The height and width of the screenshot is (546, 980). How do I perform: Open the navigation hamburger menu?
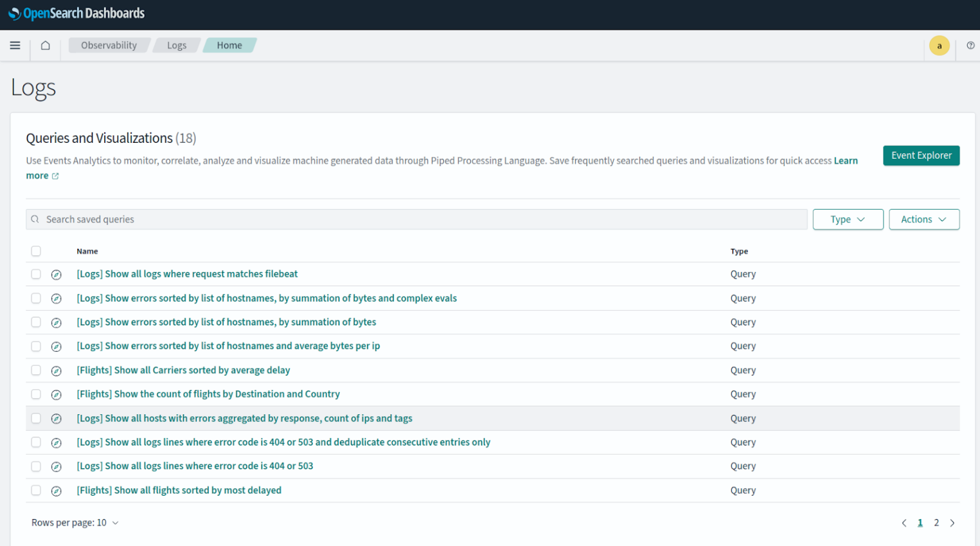coord(15,45)
